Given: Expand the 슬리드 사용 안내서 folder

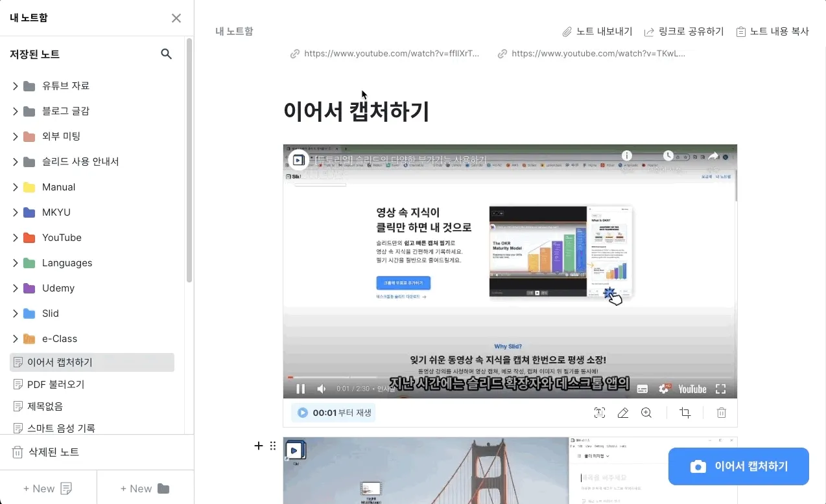Looking at the screenshot, I should tap(15, 161).
